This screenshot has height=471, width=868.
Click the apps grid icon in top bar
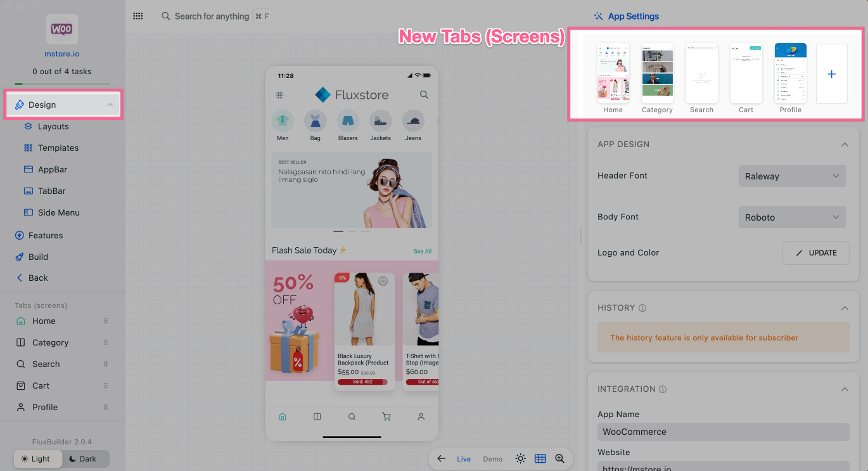coord(137,16)
